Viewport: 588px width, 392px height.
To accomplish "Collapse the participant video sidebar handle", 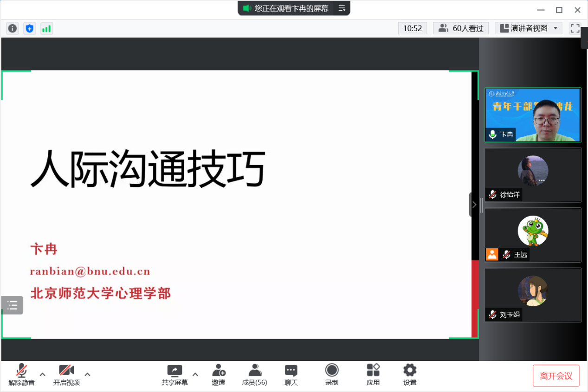I will point(474,205).
